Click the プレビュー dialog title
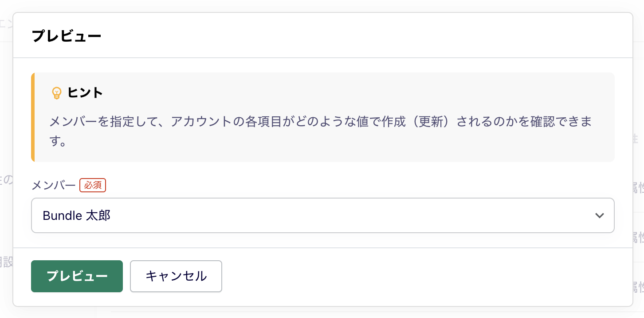This screenshot has height=318, width=644. point(67,36)
